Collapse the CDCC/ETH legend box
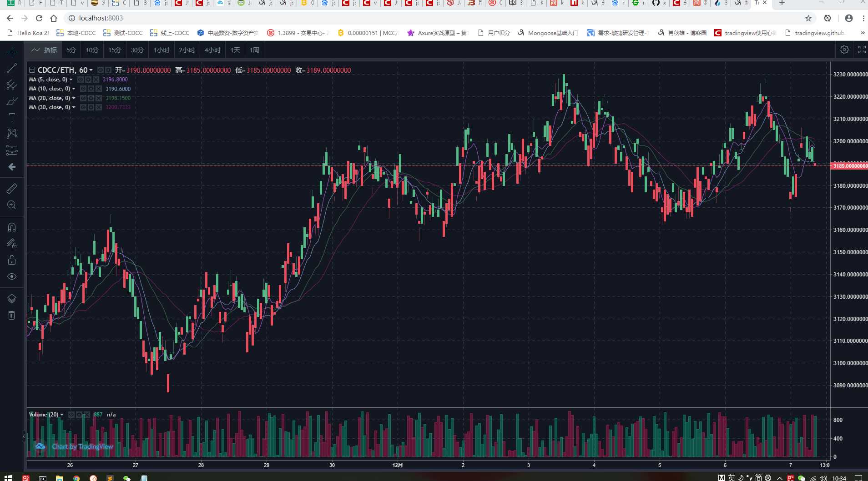Image resolution: width=868 pixels, height=481 pixels. click(x=32, y=70)
